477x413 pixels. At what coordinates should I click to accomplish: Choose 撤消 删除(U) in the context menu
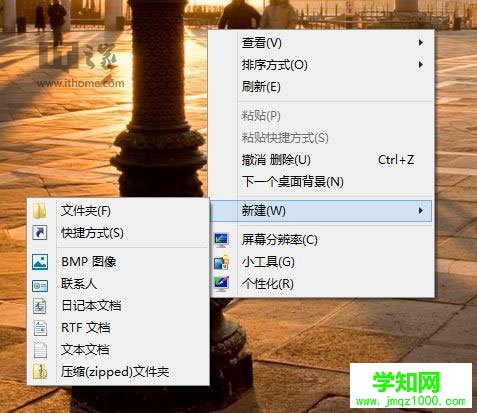(x=321, y=160)
